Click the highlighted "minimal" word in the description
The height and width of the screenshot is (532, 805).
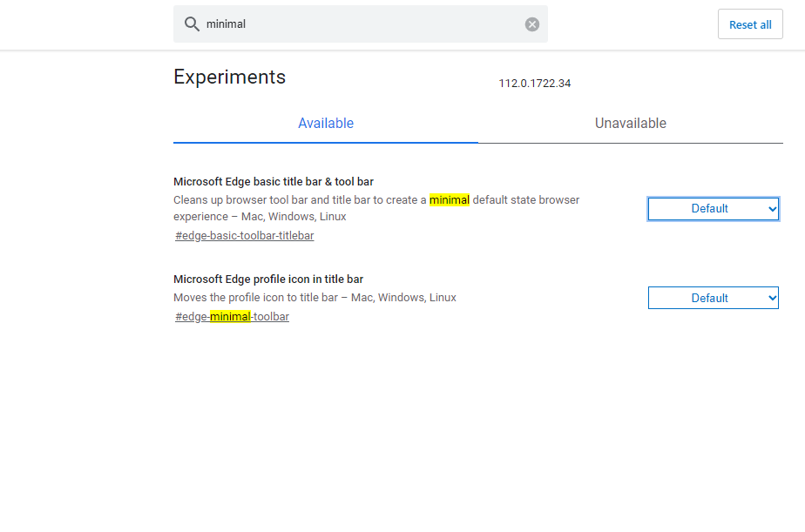click(450, 200)
